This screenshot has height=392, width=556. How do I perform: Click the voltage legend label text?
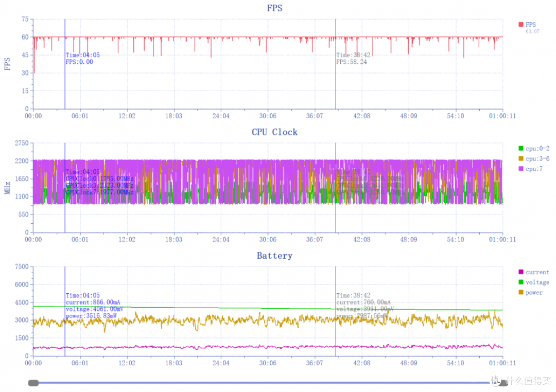[x=537, y=282]
